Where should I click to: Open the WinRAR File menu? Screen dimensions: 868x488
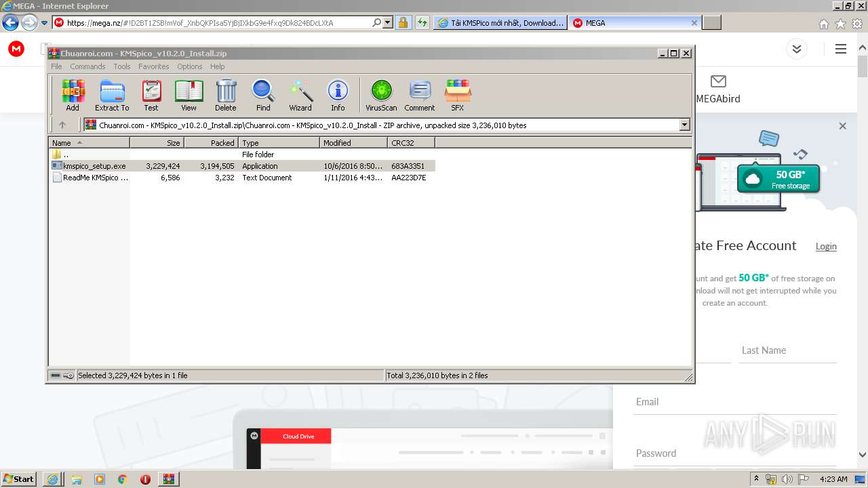coord(56,66)
